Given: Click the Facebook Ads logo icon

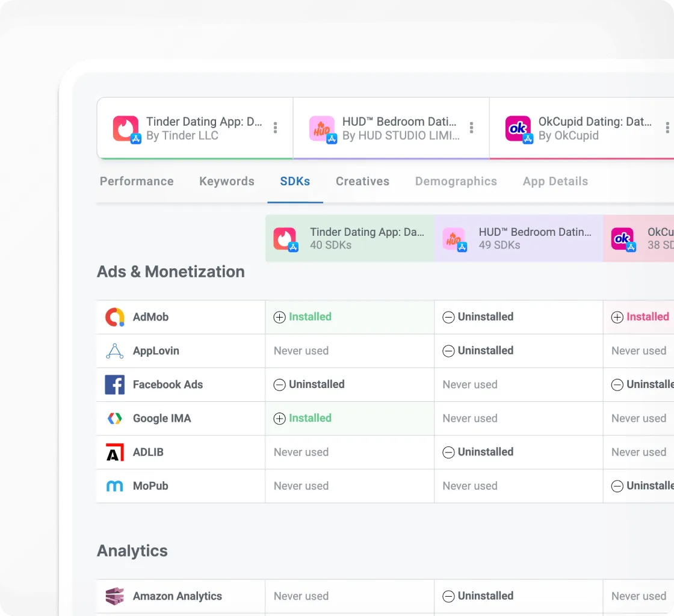Looking at the screenshot, I should (x=115, y=384).
